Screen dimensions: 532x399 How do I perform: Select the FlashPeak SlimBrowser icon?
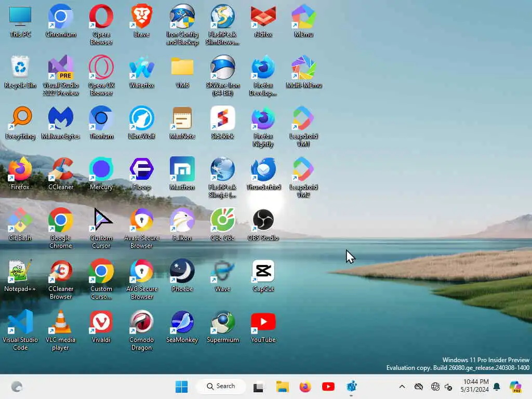point(222,25)
